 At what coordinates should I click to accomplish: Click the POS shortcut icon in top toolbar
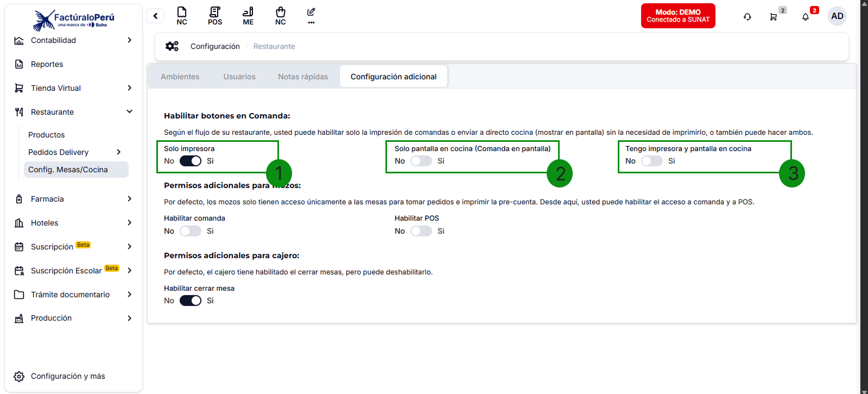215,16
